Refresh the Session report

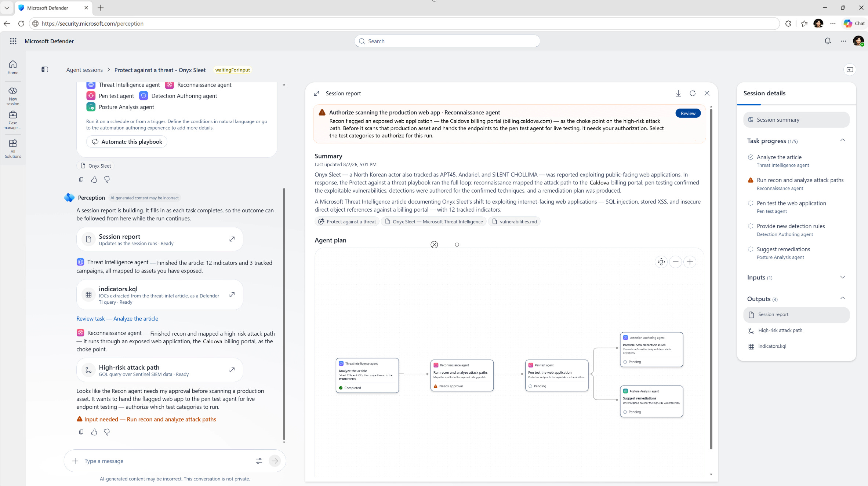pos(693,94)
